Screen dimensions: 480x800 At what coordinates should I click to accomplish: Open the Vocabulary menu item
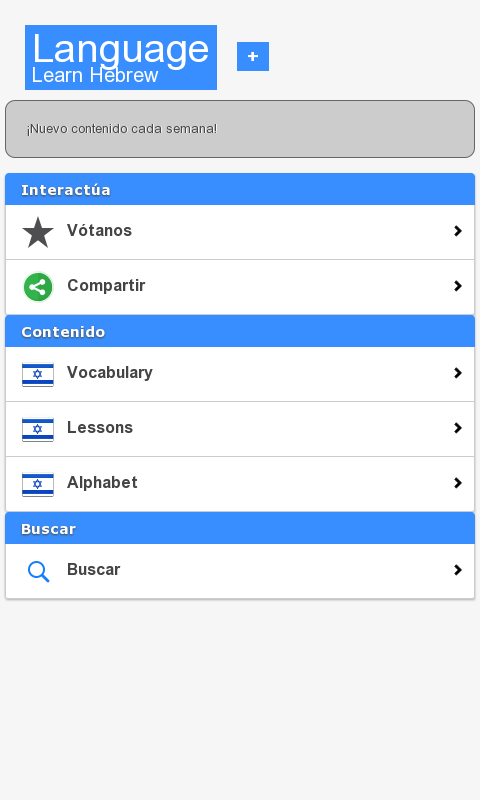[x=240, y=374]
